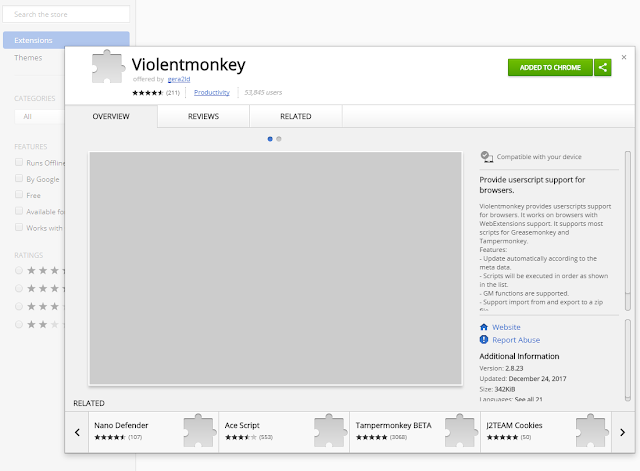Select the second screenshot carousel dot
Image resolution: width=640 pixels, height=471 pixels.
click(279, 139)
